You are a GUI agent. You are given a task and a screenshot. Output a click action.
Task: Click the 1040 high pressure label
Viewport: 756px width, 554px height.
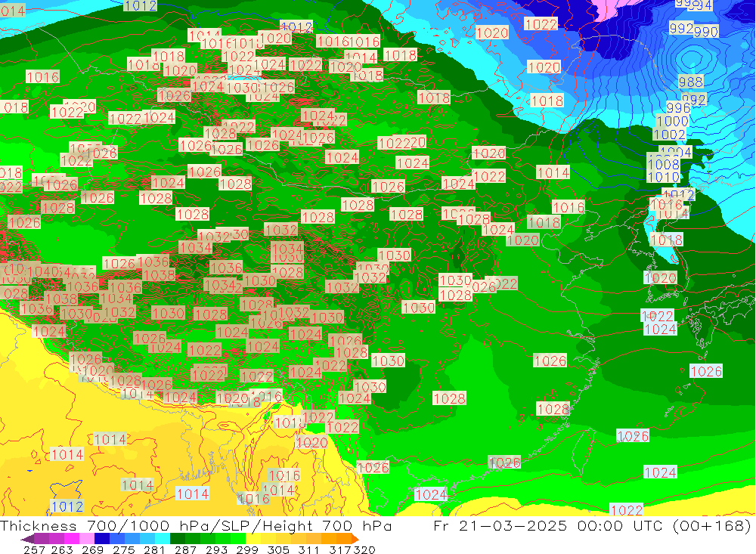pyautogui.click(x=42, y=271)
